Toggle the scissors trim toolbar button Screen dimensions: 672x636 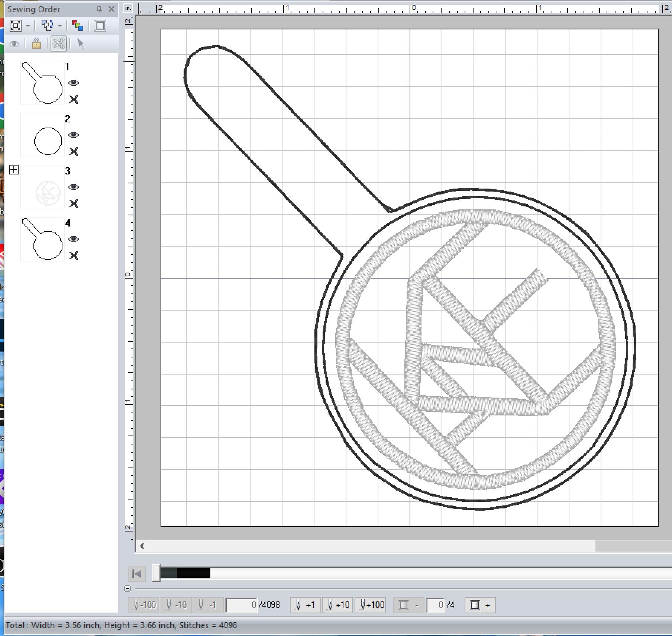pos(59,44)
